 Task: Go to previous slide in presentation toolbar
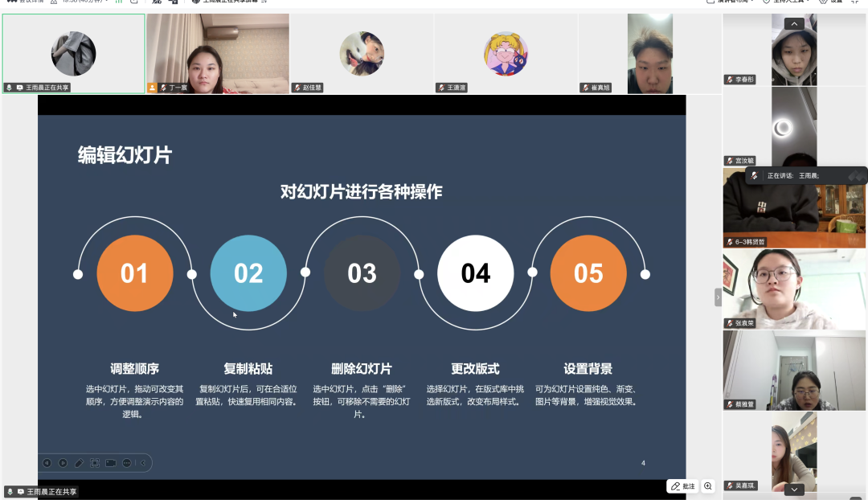pos(47,463)
